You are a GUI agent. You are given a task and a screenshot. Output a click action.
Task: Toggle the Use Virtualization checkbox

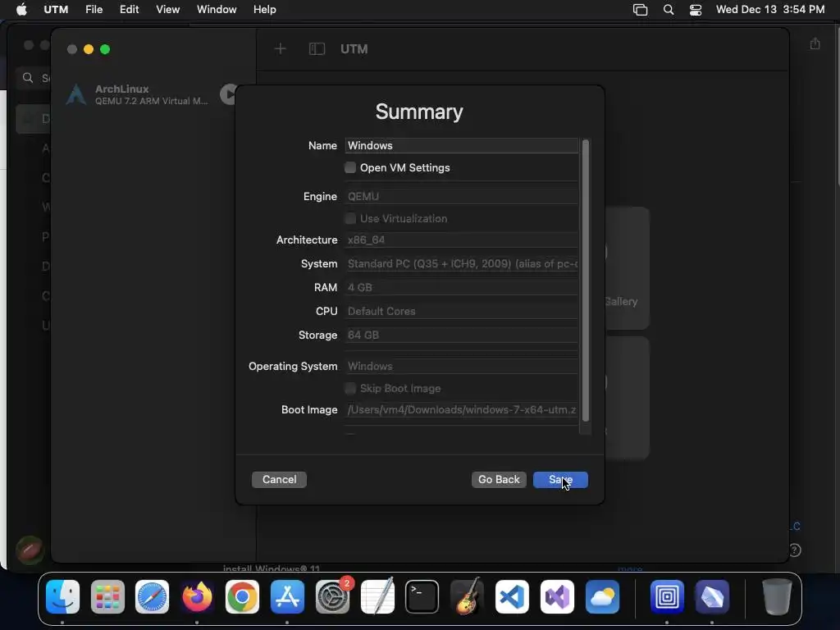click(x=349, y=218)
